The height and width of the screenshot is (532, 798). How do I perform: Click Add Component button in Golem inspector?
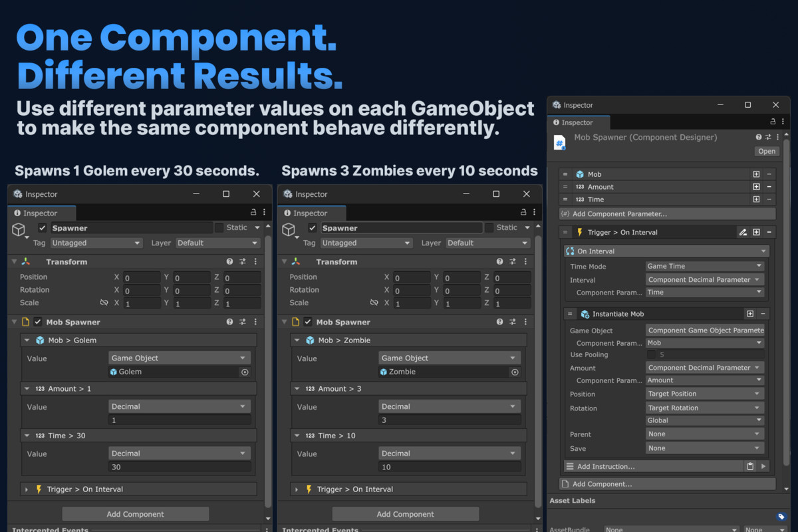coord(136,514)
